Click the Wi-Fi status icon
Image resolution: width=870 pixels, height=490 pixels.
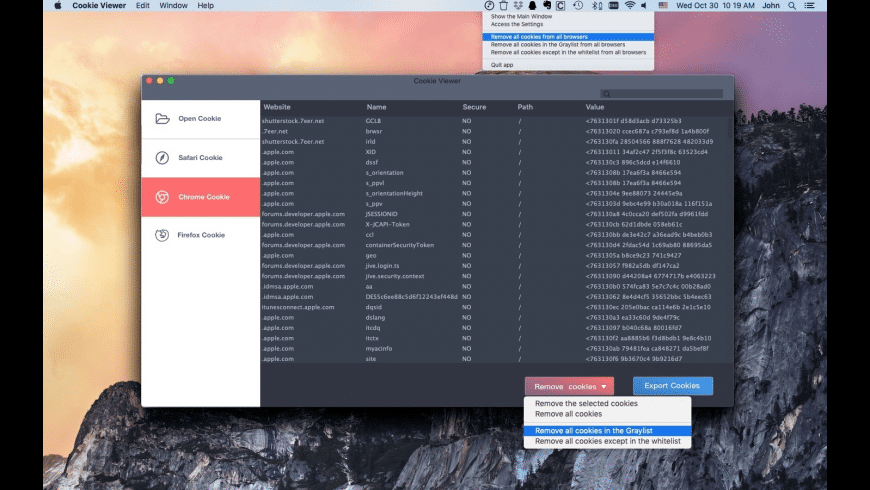pyautogui.click(x=630, y=6)
